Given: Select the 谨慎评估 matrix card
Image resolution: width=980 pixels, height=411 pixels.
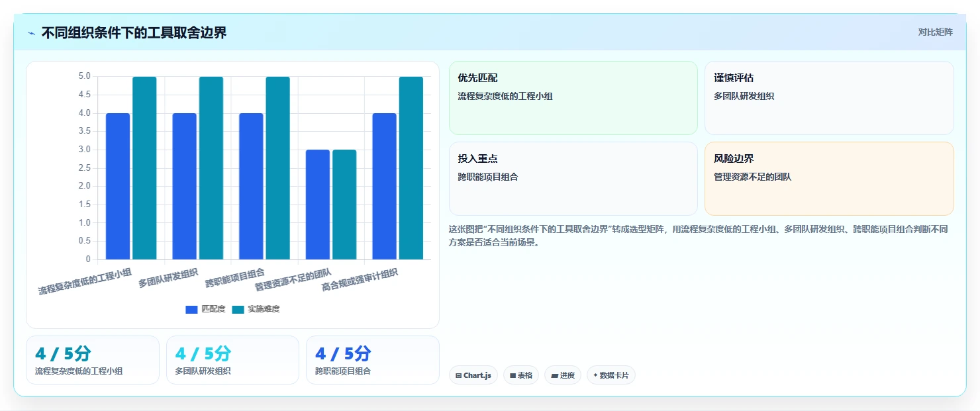Looking at the screenshot, I should (829, 98).
